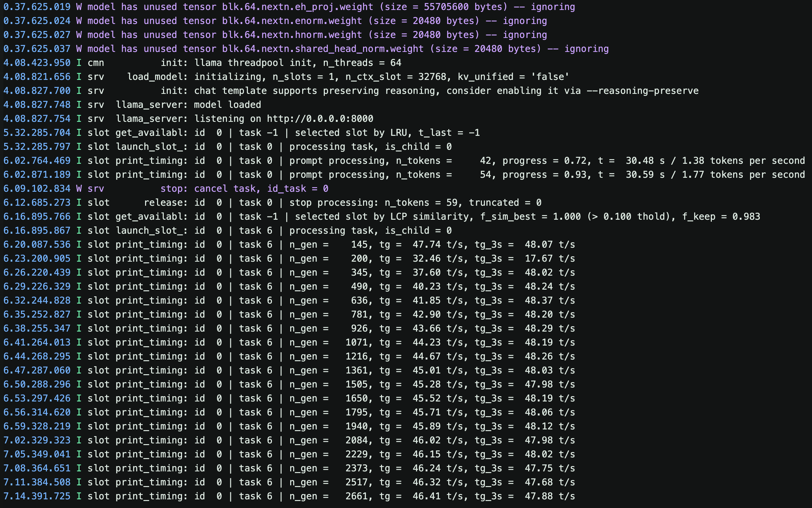Click the 'model loaded' log message
812x508 pixels.
tap(227, 105)
